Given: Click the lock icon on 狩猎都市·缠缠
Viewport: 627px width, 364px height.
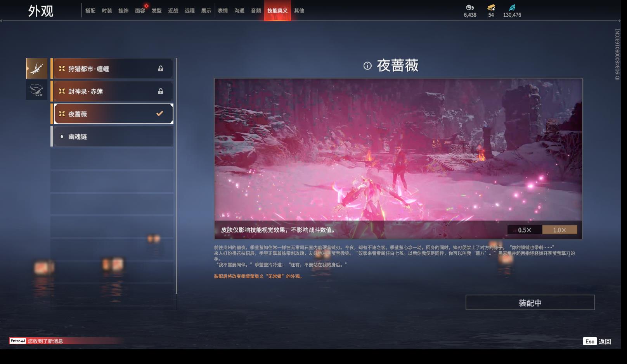Looking at the screenshot, I should (x=160, y=69).
